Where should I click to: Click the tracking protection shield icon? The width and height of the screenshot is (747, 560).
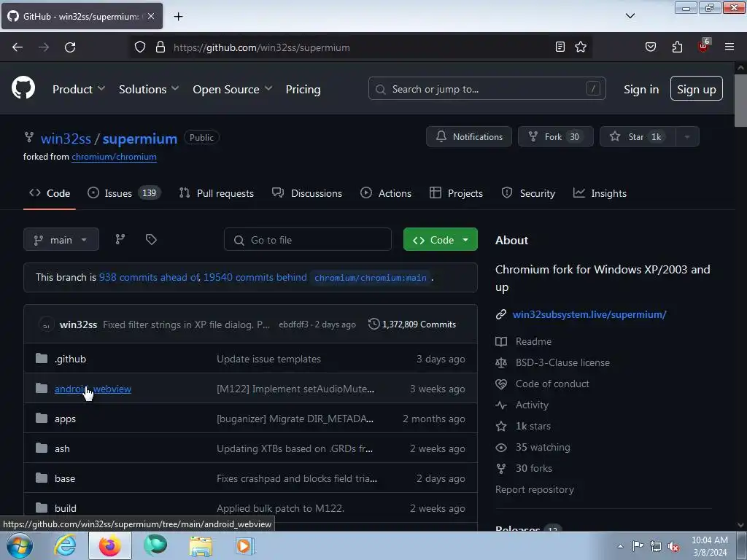[139, 47]
